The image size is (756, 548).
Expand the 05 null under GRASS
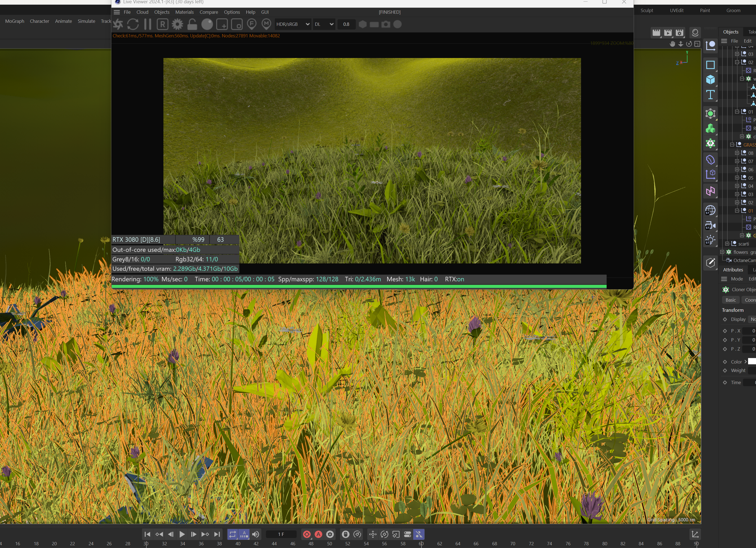737,177
